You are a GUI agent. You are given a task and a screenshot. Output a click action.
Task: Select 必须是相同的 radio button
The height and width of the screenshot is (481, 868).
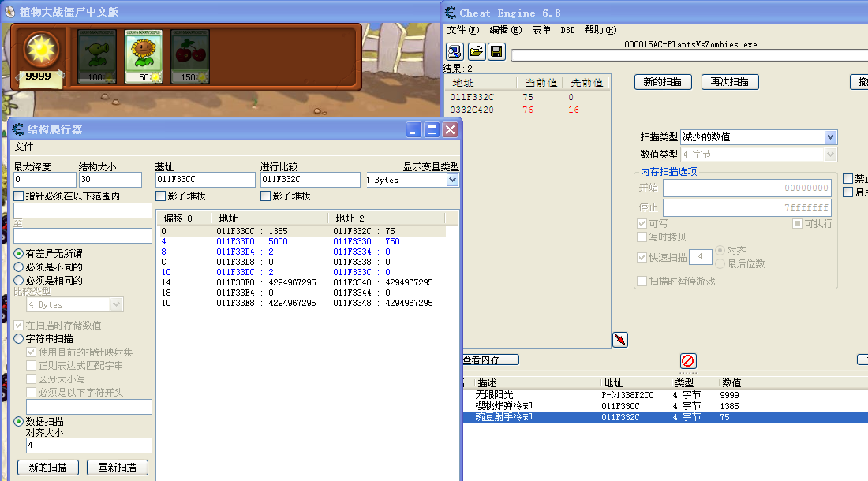click(x=19, y=280)
